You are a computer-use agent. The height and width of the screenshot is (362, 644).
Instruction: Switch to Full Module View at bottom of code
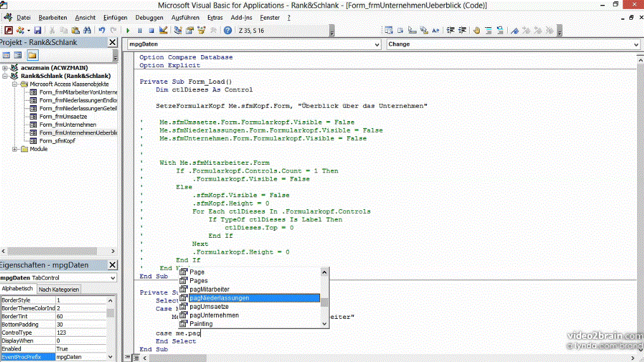point(136,358)
